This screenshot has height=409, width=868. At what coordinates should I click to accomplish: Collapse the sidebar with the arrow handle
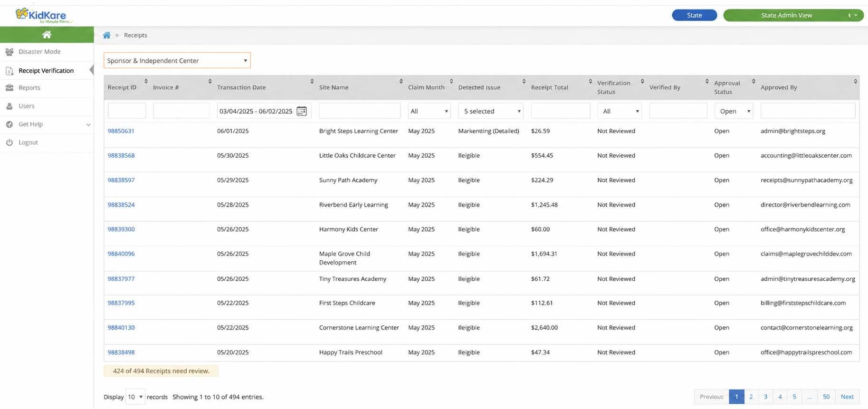tap(92, 70)
